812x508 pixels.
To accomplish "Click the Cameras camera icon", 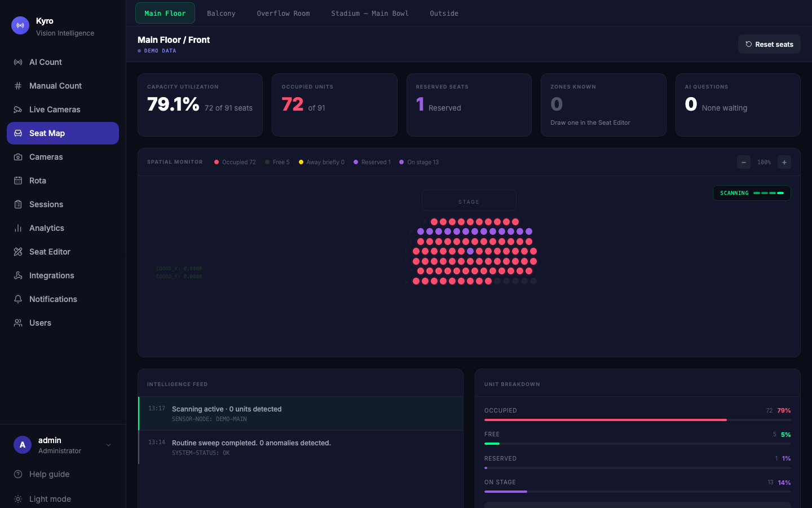I will [x=18, y=157].
